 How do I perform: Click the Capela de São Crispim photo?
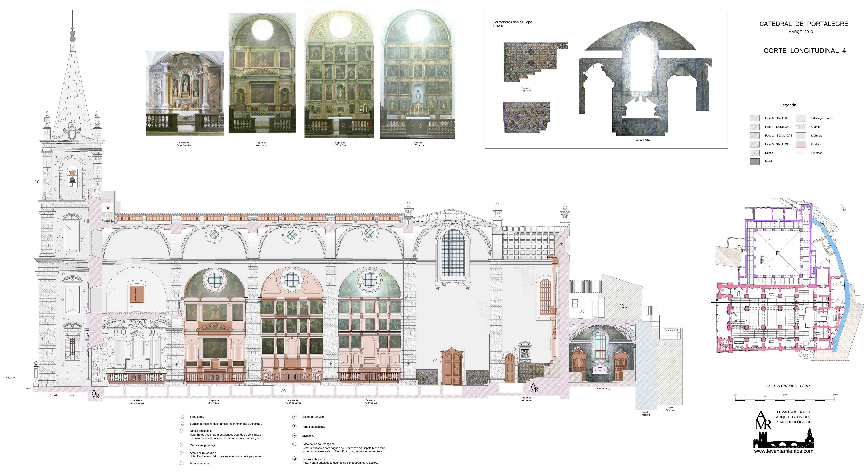[262, 73]
